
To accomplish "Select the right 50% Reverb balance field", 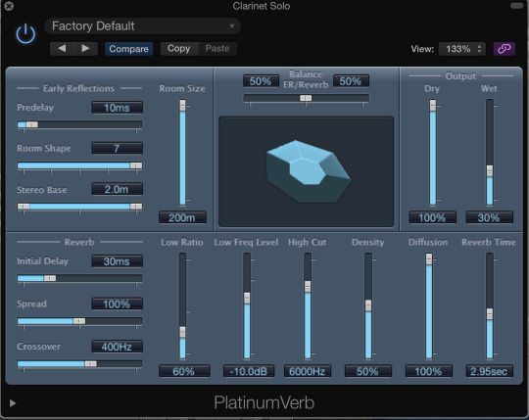I will (351, 81).
